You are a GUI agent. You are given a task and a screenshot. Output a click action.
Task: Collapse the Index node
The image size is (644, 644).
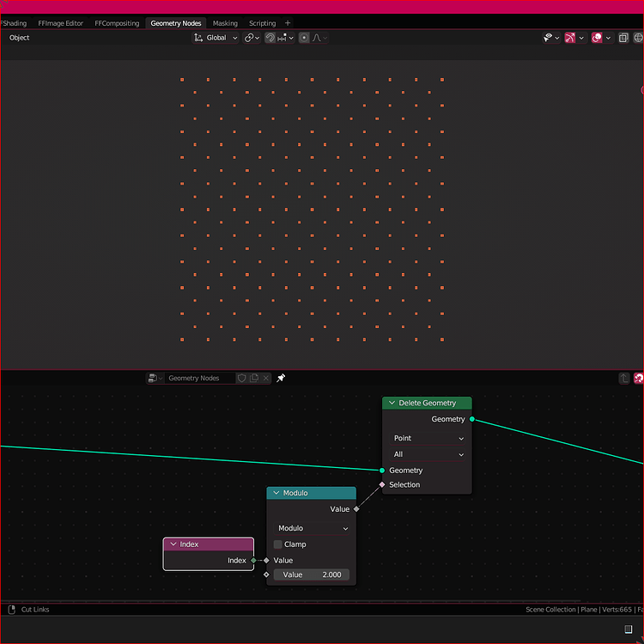click(x=173, y=544)
